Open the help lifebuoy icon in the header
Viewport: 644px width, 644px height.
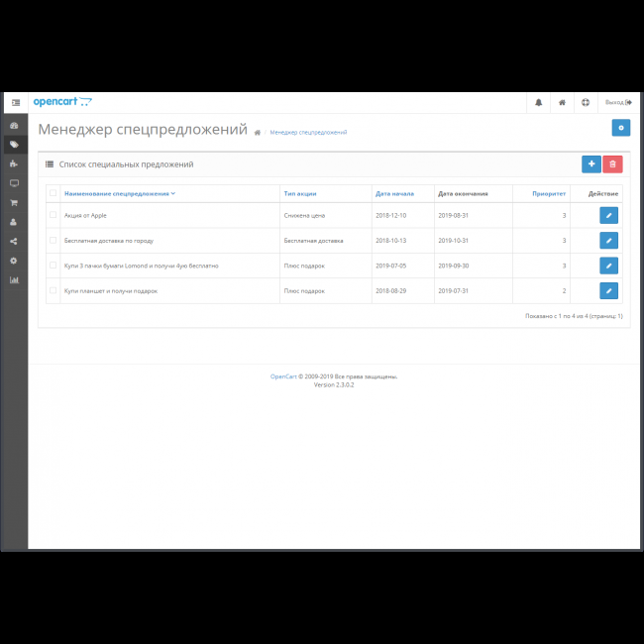click(585, 102)
